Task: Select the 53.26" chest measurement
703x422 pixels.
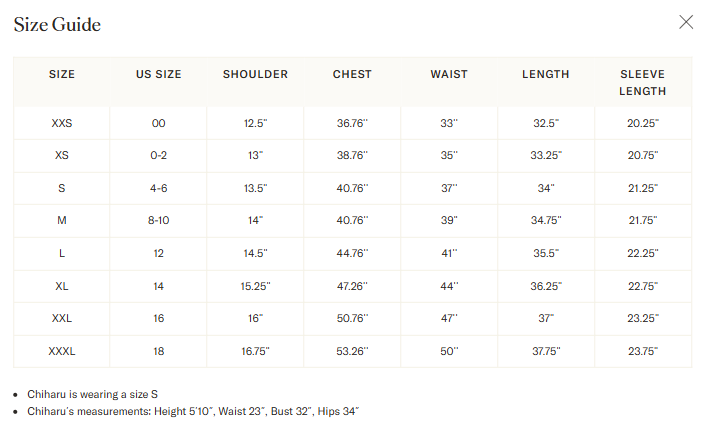Action: tap(352, 351)
